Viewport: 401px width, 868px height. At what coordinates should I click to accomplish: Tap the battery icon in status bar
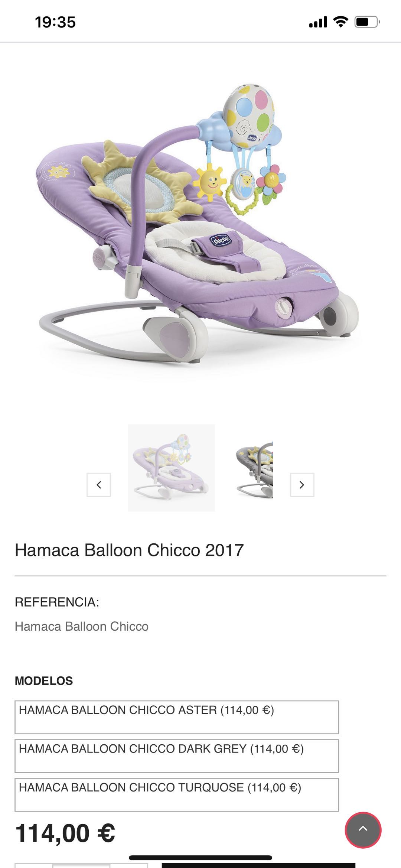[x=367, y=22]
